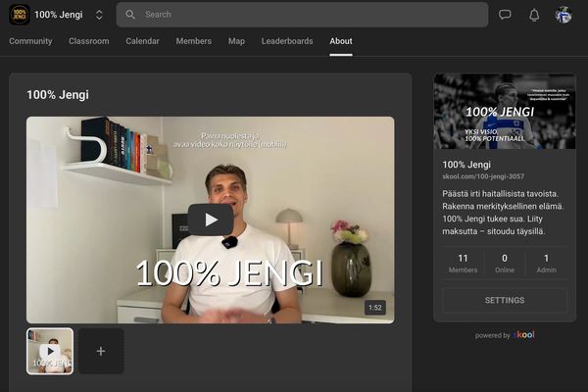Click the group description text in the sidebar card
The image size is (588, 392).
pos(503,213)
